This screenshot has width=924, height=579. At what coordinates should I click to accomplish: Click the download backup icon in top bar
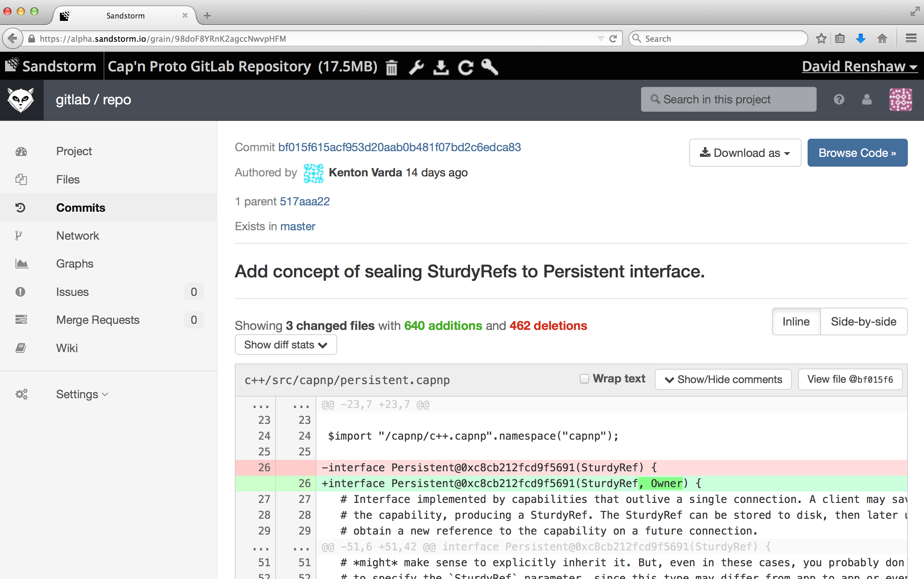pos(441,67)
